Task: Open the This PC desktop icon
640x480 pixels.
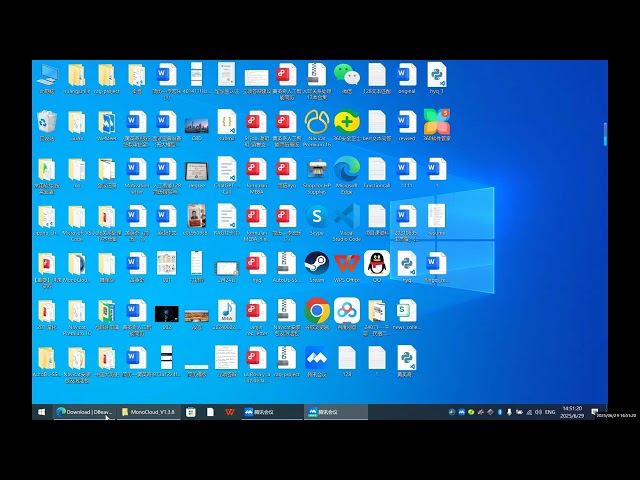Action: 47,75
